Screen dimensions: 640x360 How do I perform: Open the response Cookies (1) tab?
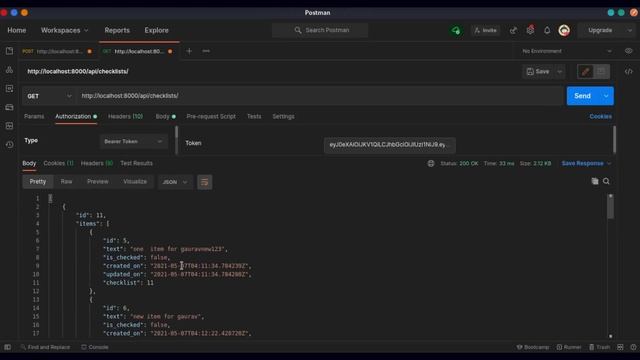pos(58,163)
